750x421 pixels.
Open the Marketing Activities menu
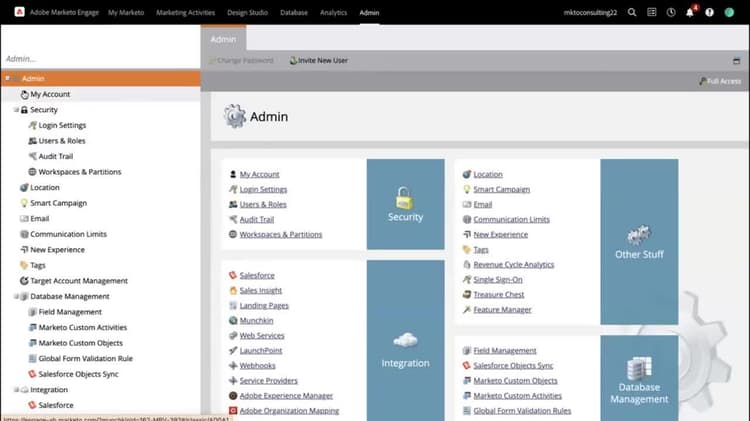coord(186,12)
